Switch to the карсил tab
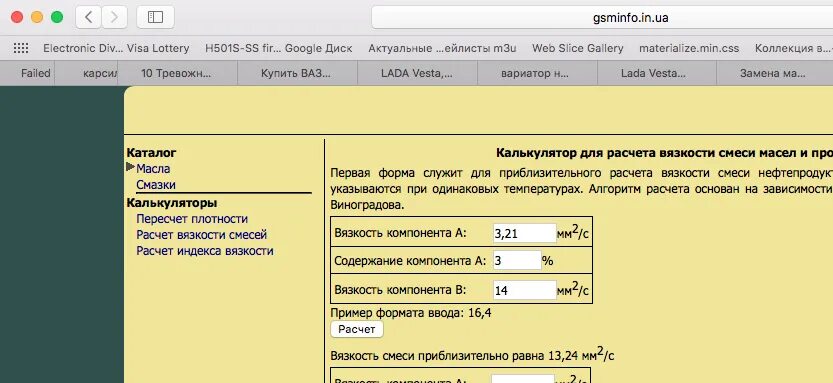The image size is (833, 383). (86, 73)
